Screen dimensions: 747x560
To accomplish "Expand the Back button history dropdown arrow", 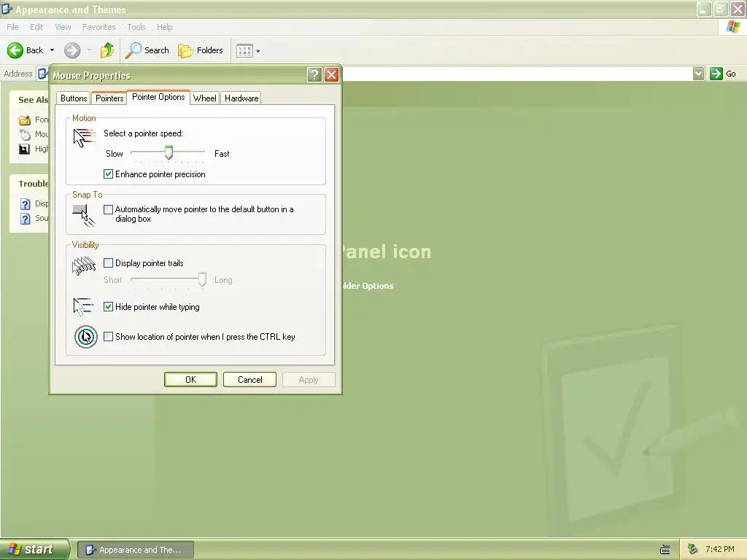I will (x=52, y=50).
